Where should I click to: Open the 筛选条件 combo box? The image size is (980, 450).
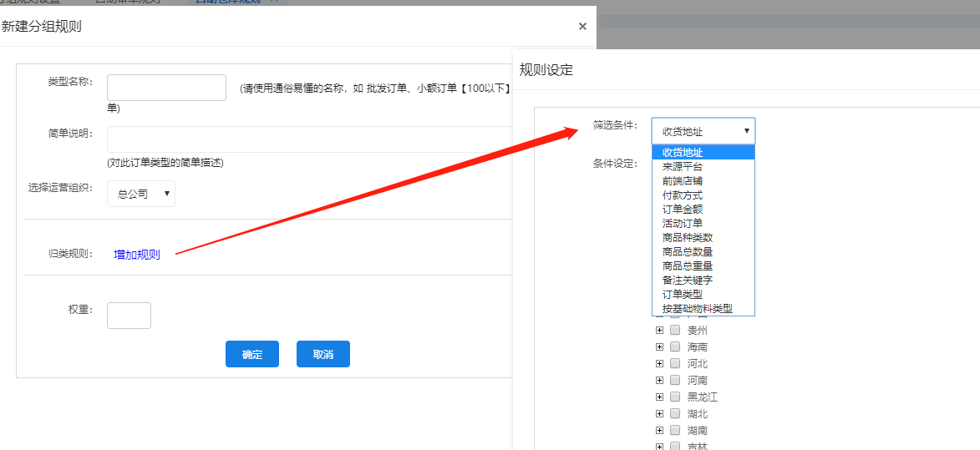[703, 131]
